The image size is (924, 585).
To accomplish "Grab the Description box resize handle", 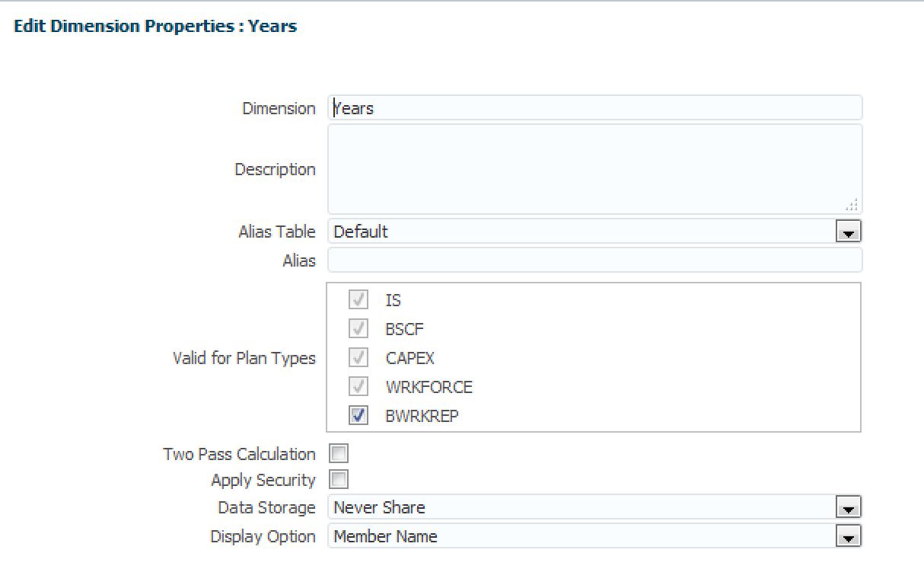I will click(852, 204).
